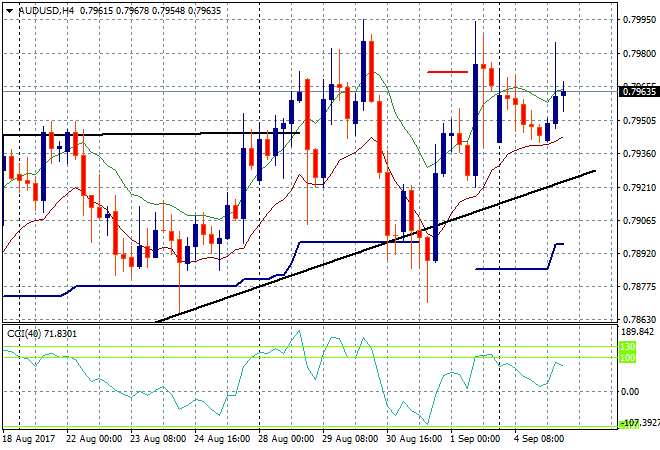
Task: Click the 0.79210 price axis label
Action: pos(639,187)
